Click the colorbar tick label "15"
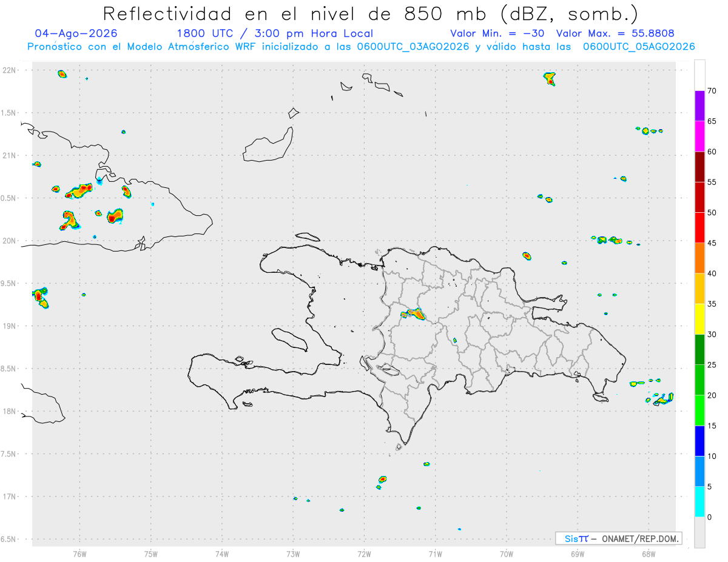The width and height of the screenshot is (728, 562). pyautogui.click(x=712, y=426)
